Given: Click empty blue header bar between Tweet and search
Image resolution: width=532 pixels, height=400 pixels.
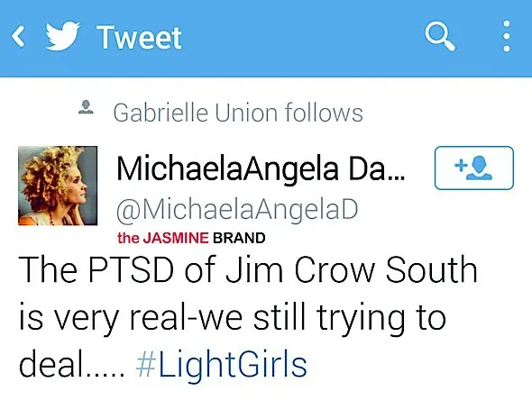Looking at the screenshot, I should [x=302, y=37].
